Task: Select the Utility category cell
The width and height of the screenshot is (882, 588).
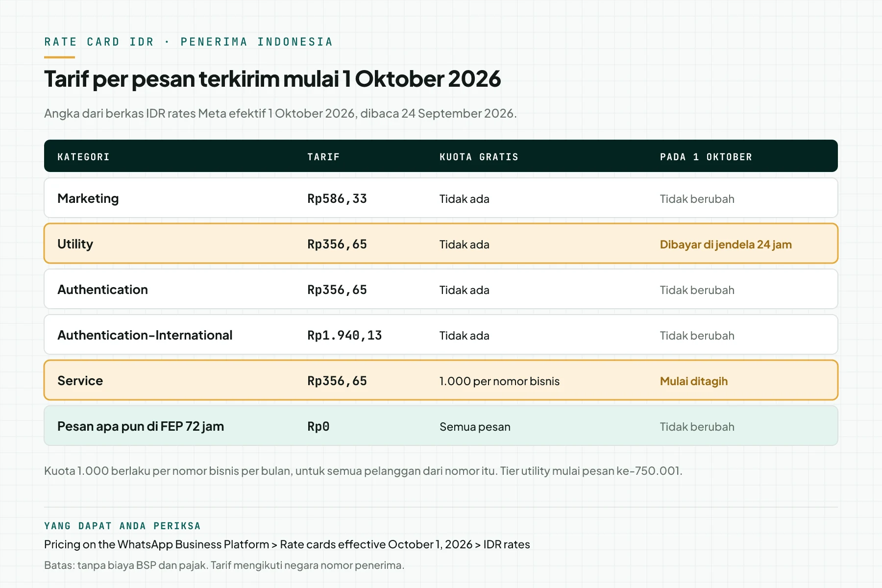Action: point(75,244)
